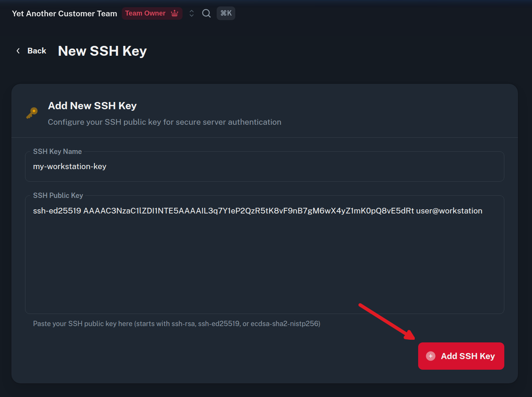The image size is (532, 397).
Task: Click the pasted ssh-ed25519 key text
Action: point(258,211)
